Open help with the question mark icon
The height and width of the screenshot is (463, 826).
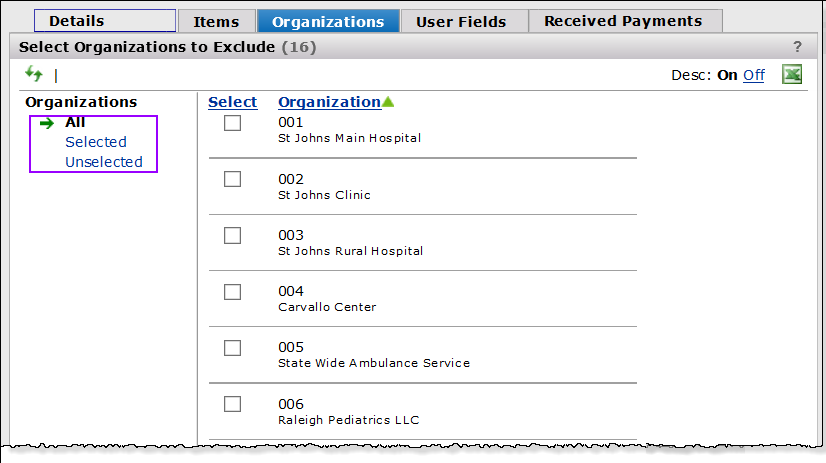click(797, 47)
